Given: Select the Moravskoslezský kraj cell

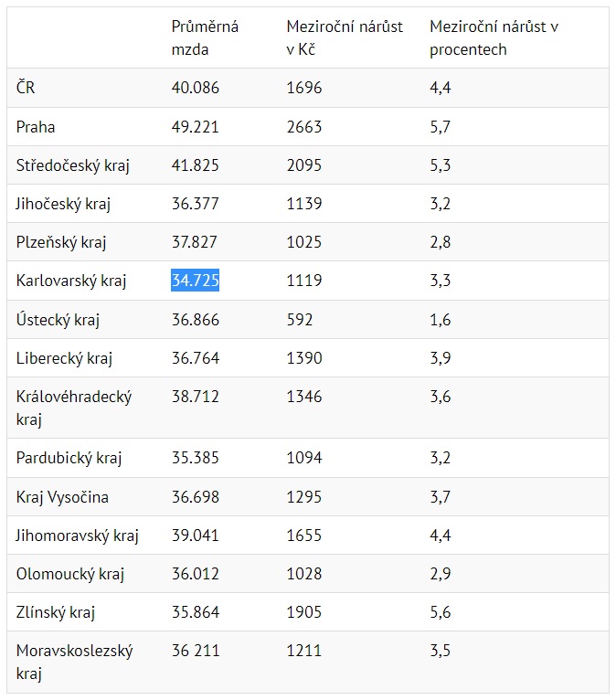Looking at the screenshot, I should pyautogui.click(x=75, y=663).
